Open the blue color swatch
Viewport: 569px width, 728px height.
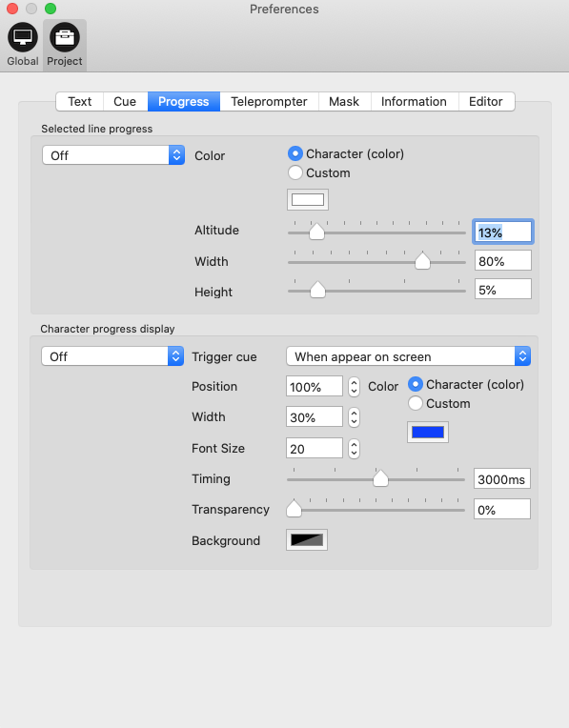pos(428,433)
